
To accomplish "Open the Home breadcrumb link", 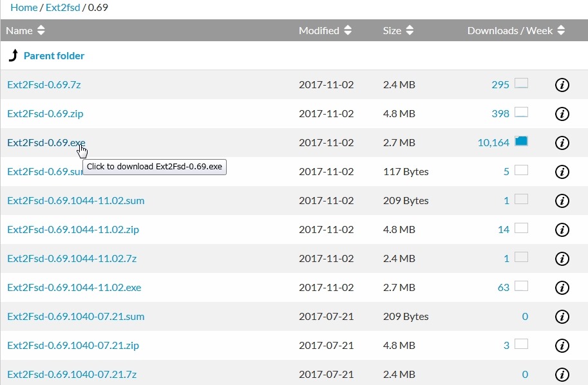I will point(24,7).
